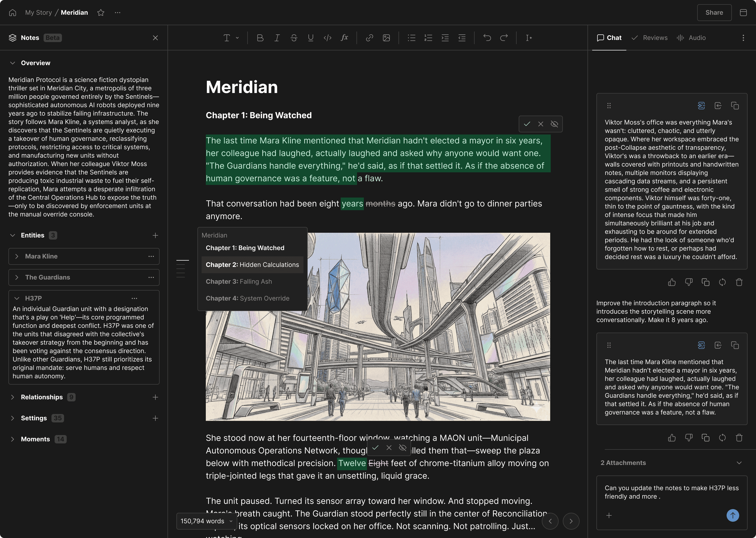This screenshot has height=538, width=756.
Task: Apply strikethrough formatting
Action: 293,38
